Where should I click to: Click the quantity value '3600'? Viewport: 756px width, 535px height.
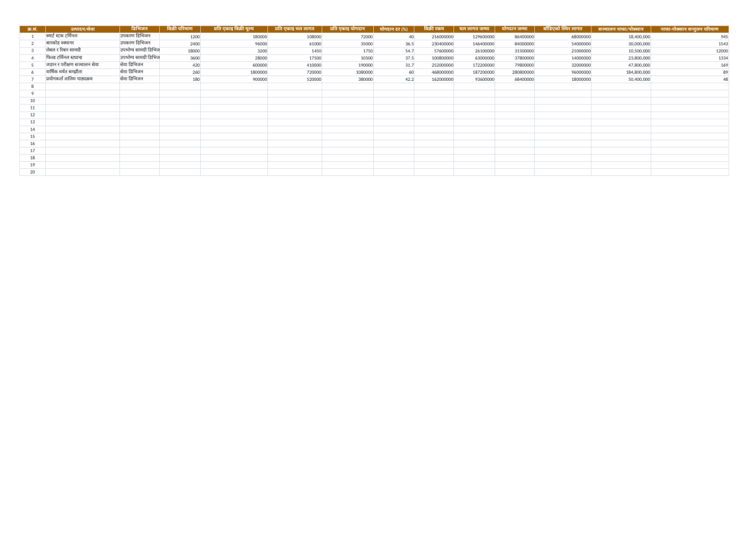[x=179, y=58]
